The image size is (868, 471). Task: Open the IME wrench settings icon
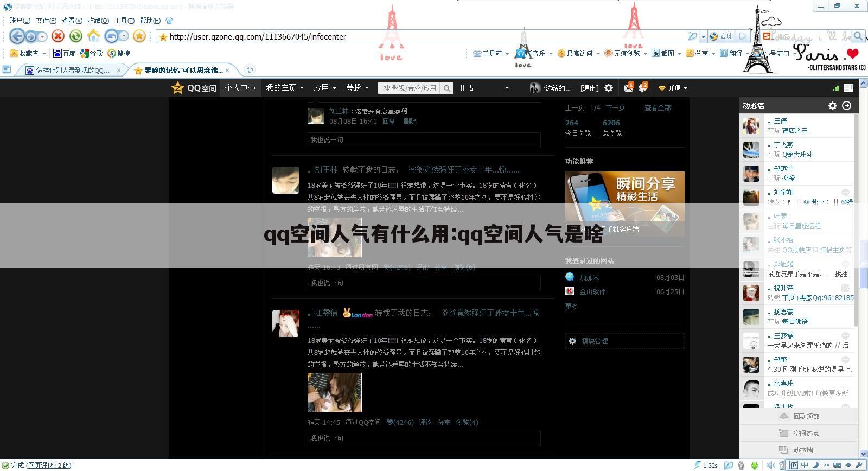click(x=859, y=465)
